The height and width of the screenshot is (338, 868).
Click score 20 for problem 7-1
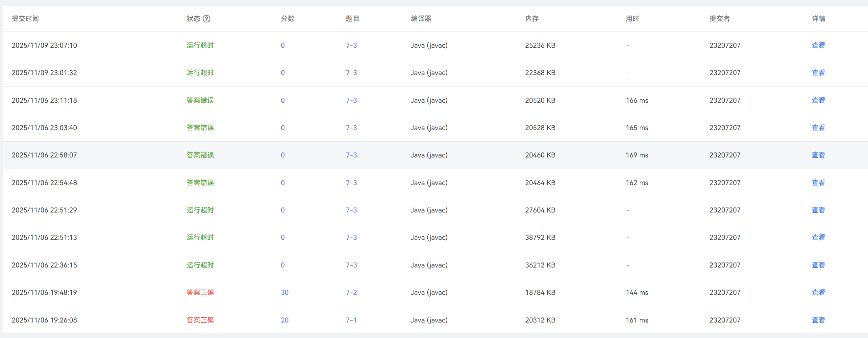[285, 320]
